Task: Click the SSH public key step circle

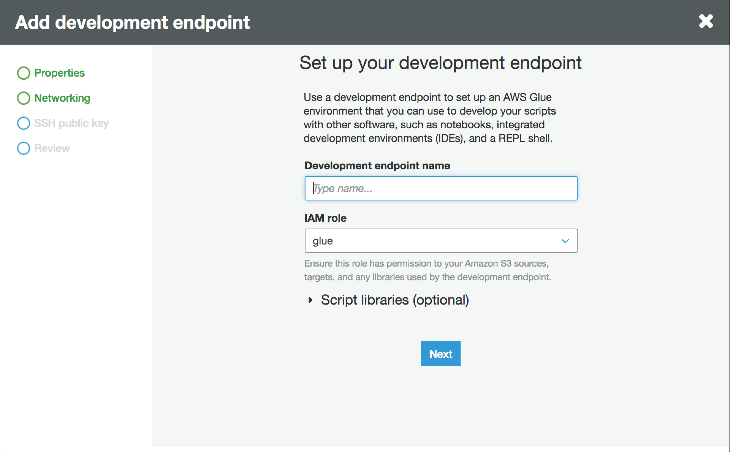Action: (x=24, y=123)
